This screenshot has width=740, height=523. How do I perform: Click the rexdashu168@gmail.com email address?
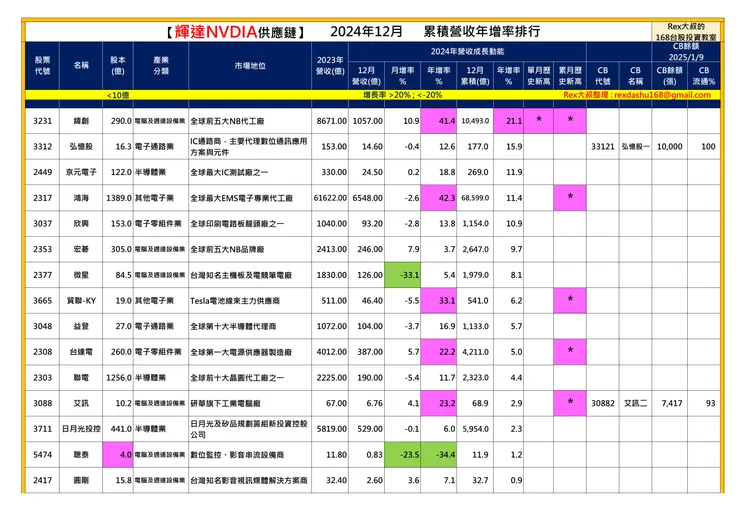[x=662, y=95]
